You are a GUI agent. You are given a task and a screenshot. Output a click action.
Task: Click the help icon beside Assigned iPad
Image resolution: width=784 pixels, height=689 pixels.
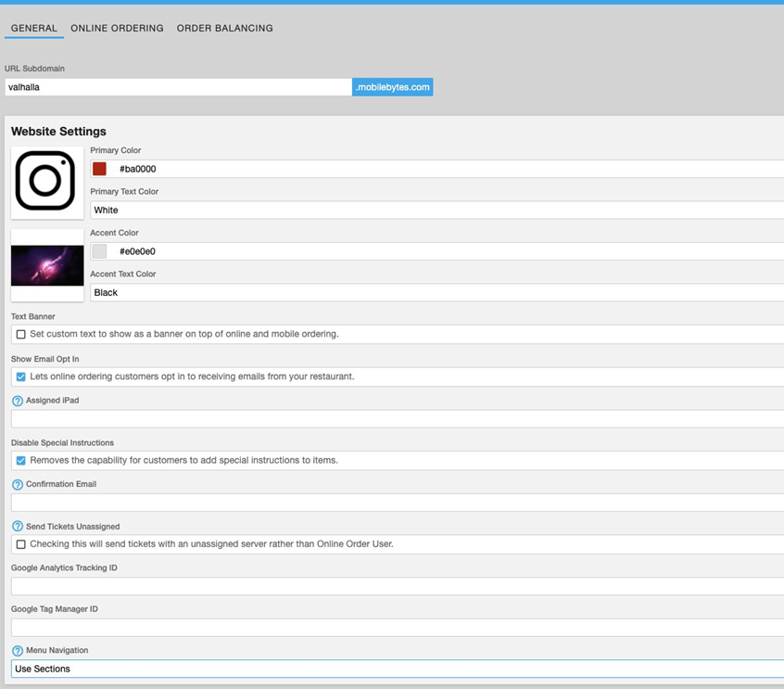(x=17, y=402)
